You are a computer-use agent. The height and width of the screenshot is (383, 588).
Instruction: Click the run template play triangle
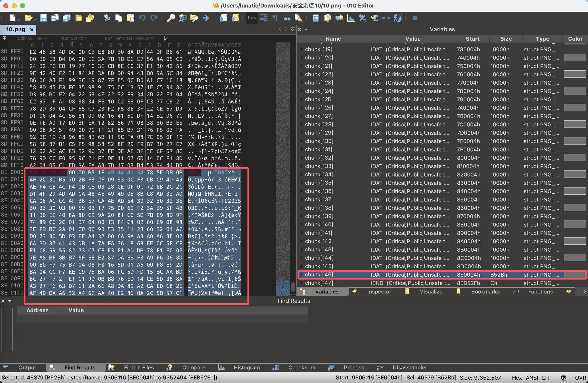point(165,38)
